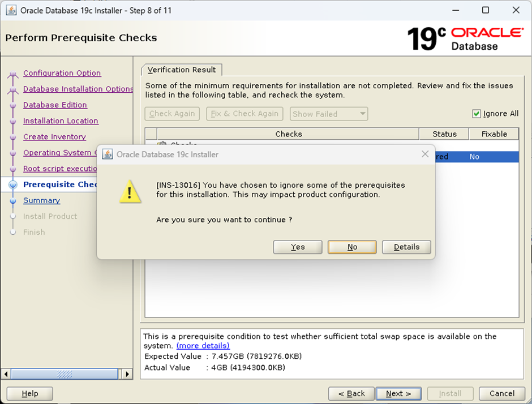Viewport: 532px width, 404px height.
Task: Close the INS-13016 dialog with its X
Action: pyautogui.click(x=425, y=154)
